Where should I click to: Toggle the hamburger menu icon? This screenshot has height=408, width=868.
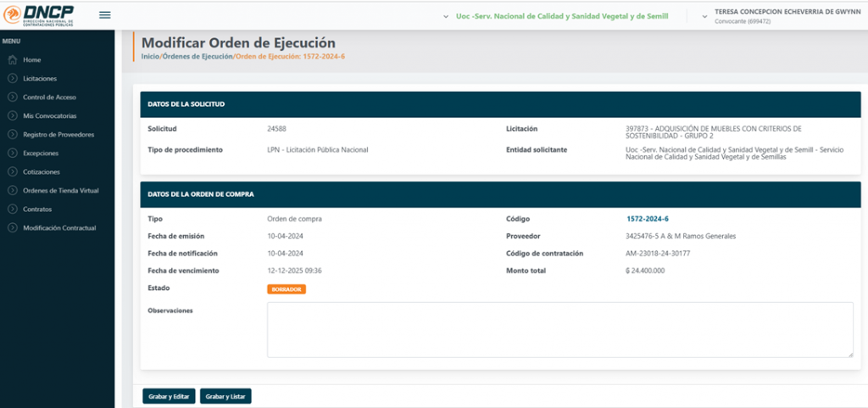tap(105, 15)
